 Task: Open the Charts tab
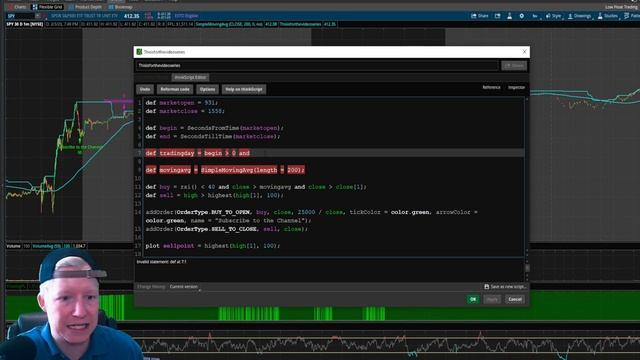16,7
